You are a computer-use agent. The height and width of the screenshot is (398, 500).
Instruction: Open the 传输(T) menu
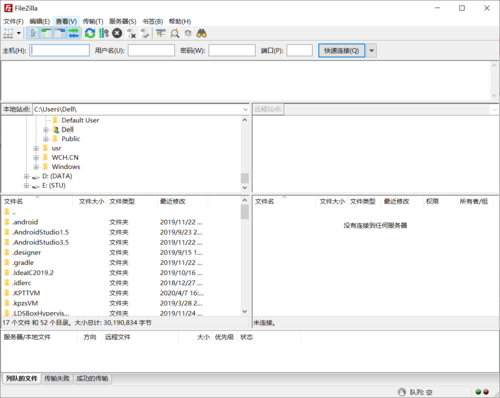[x=93, y=21]
